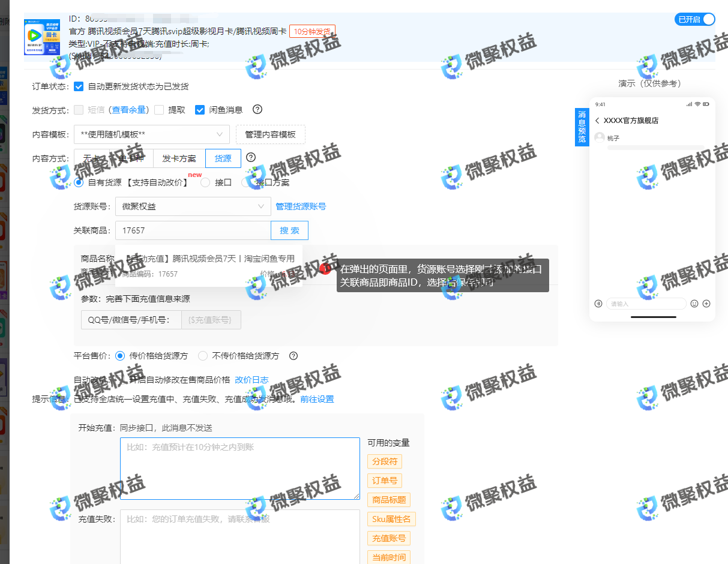728x564 pixels.
Task: Click the {$充值账号} parameter field
Action: pos(211,320)
